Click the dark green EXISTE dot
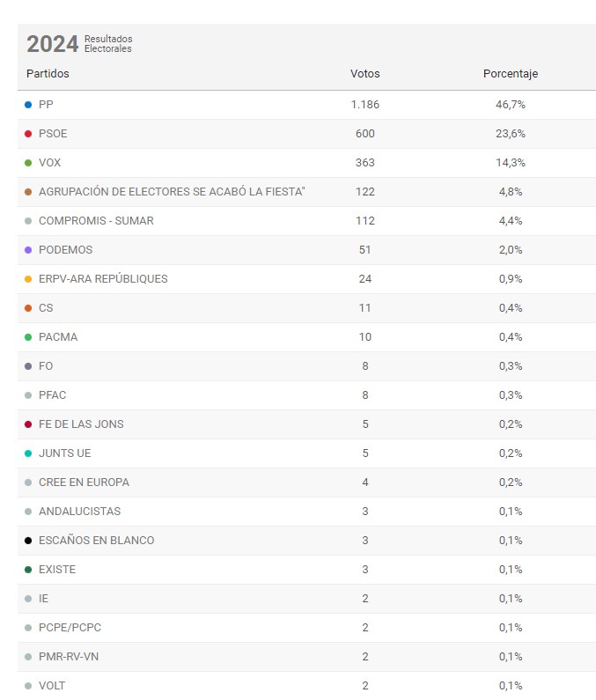The height and width of the screenshot is (700, 596). coord(28,570)
